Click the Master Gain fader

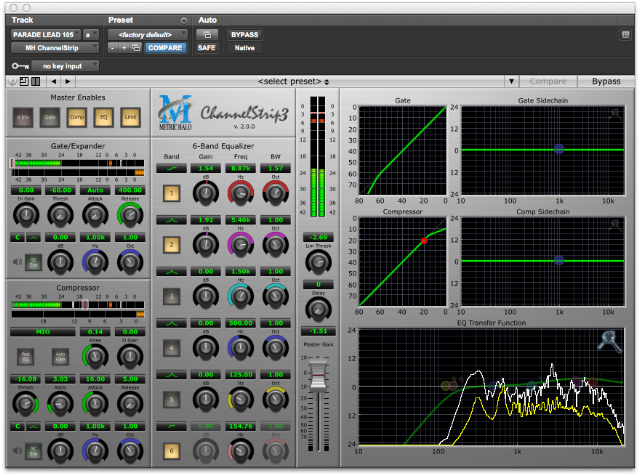(318, 374)
